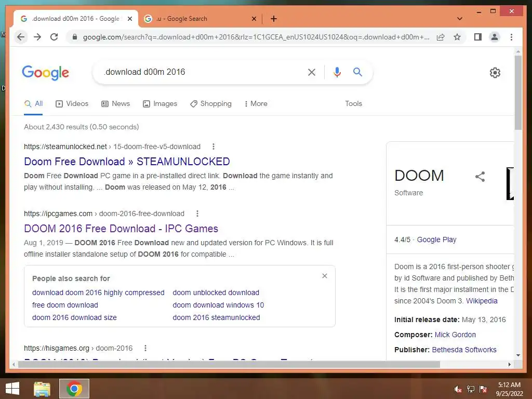Click the vertical scrollbar thumb
Image resolution: width=532 pixels, height=399 pixels.
click(x=518, y=92)
